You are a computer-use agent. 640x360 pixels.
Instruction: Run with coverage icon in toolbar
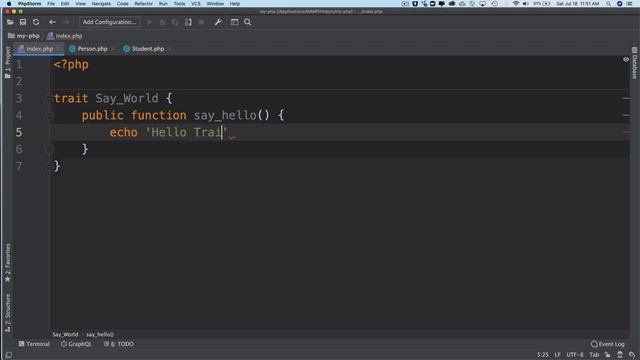[175, 22]
